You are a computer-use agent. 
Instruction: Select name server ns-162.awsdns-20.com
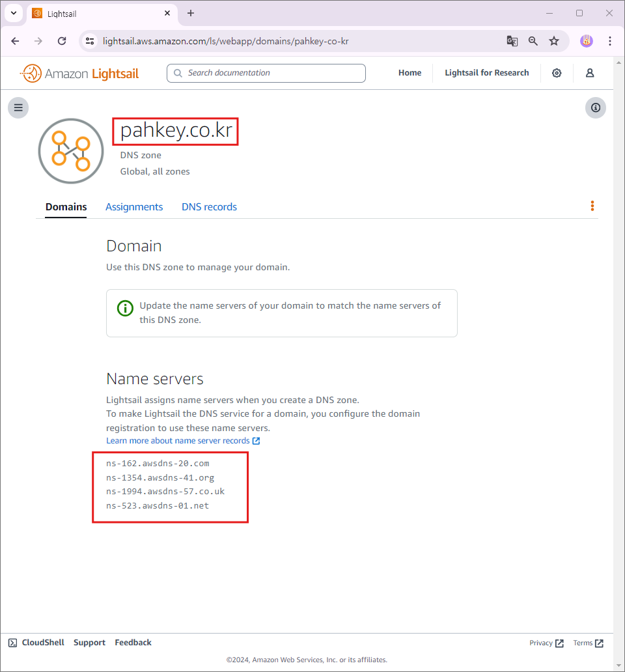[158, 464]
